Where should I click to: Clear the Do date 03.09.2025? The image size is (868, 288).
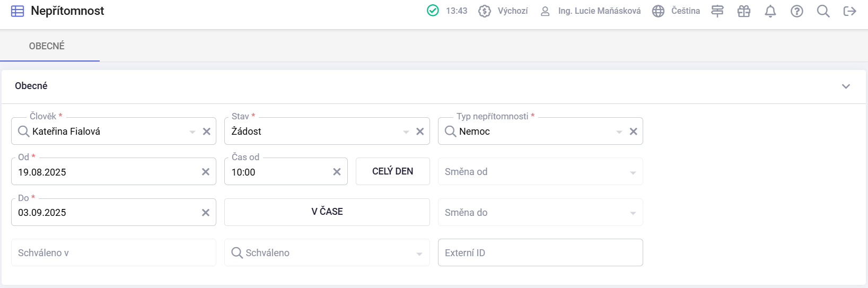coord(206,213)
